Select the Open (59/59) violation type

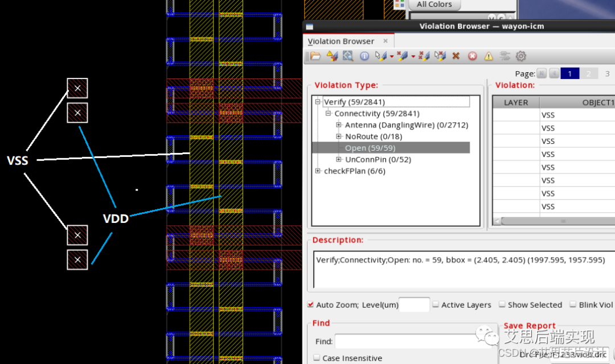tap(370, 148)
